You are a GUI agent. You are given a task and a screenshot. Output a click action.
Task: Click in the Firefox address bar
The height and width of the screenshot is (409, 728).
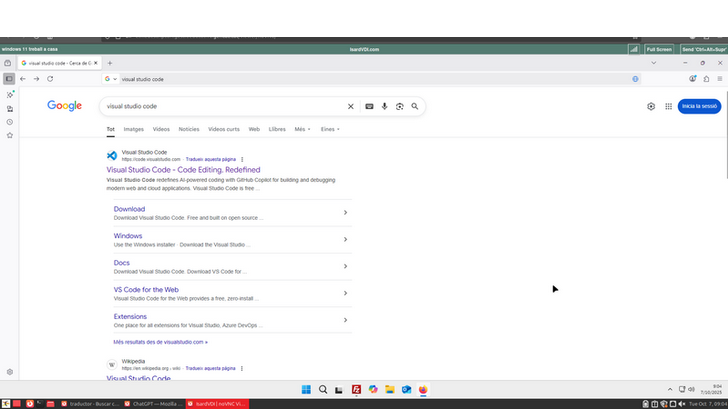coord(370,79)
